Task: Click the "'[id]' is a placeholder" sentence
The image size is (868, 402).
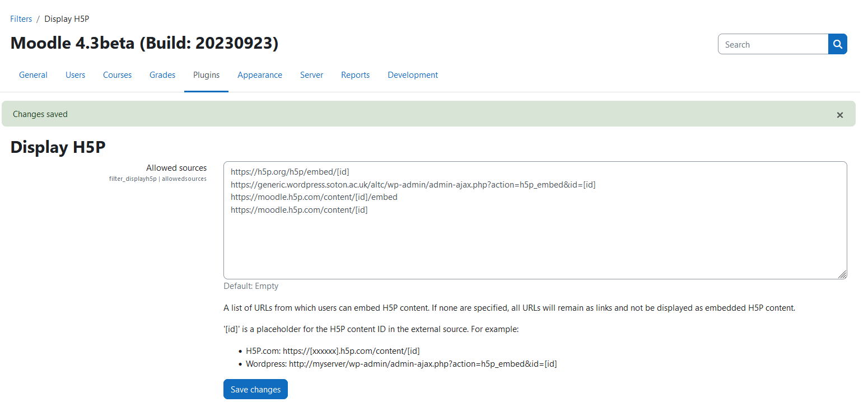Action: tap(371, 329)
